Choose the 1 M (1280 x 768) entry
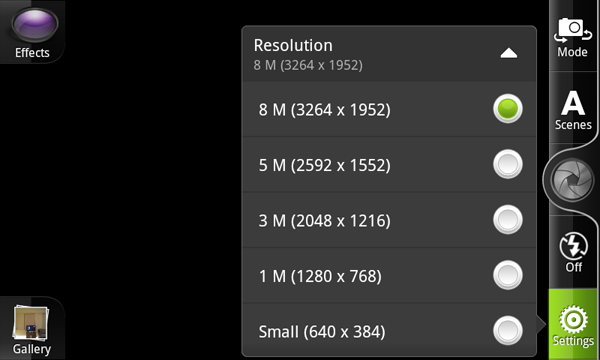 389,275
